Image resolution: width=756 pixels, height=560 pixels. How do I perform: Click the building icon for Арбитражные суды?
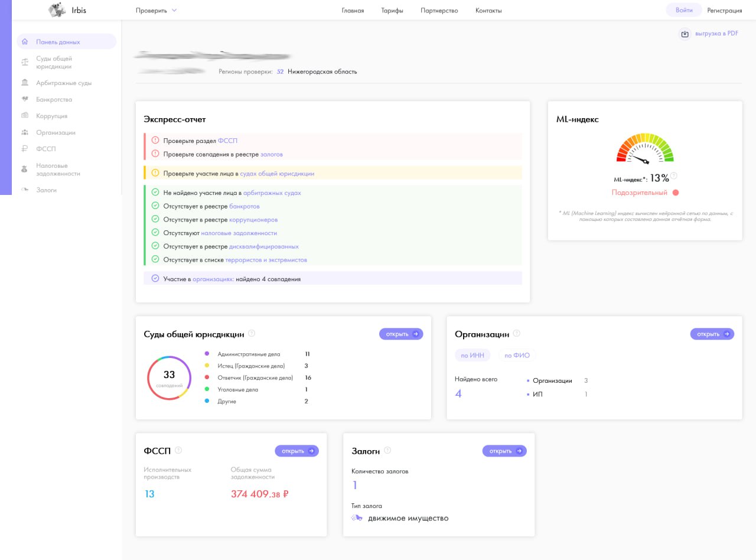25,83
